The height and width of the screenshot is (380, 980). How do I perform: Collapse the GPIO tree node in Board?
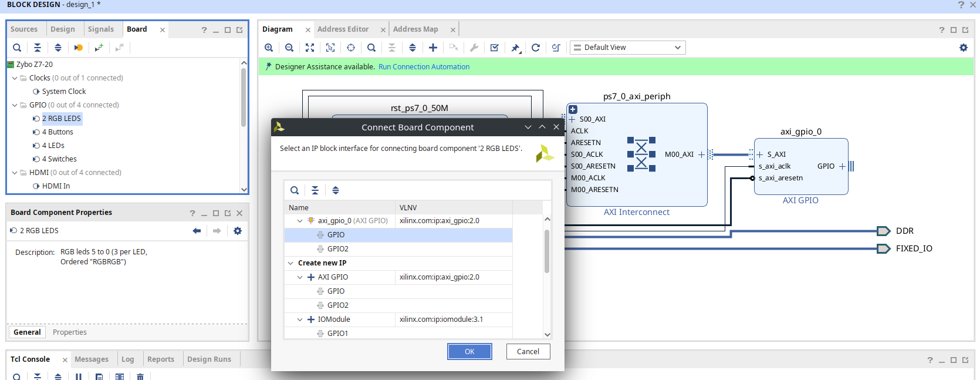pyautogui.click(x=15, y=105)
